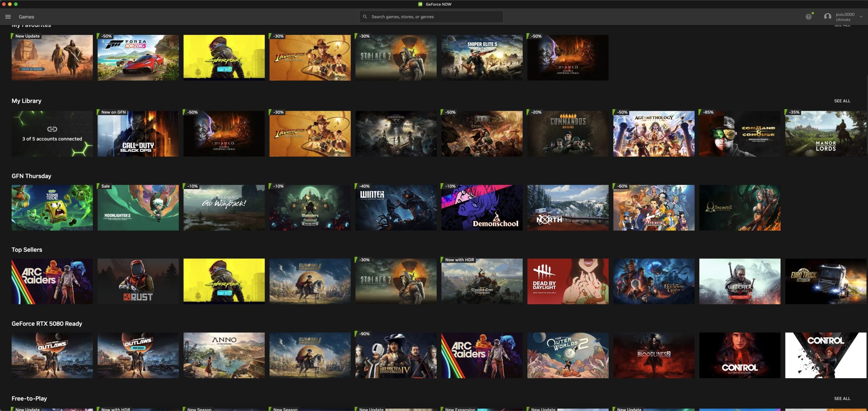Screen dimensions: 868x411
Task: Expand the puiu3000 account dropdown arrow
Action: (x=861, y=17)
